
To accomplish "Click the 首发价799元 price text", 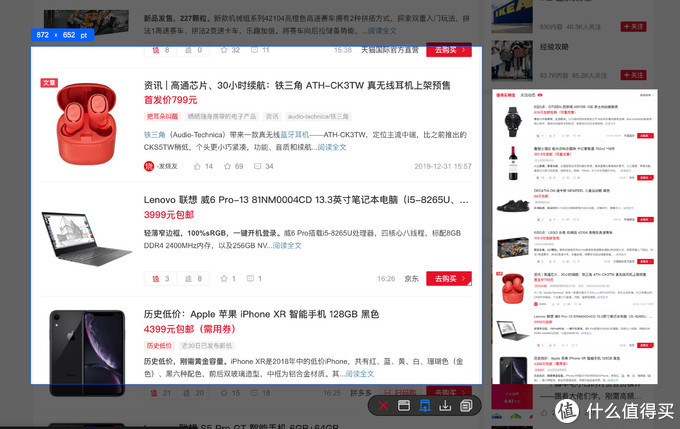I will coord(170,100).
